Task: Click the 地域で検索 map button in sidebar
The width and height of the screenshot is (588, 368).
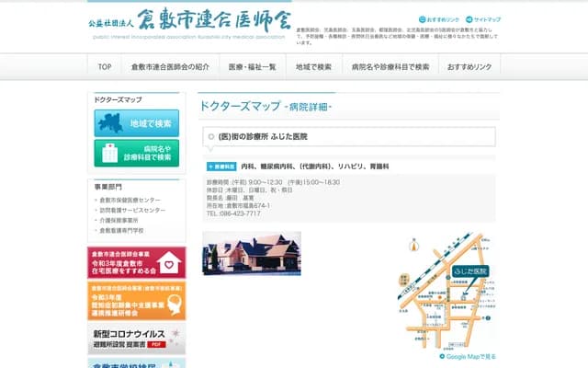Action: (136, 122)
